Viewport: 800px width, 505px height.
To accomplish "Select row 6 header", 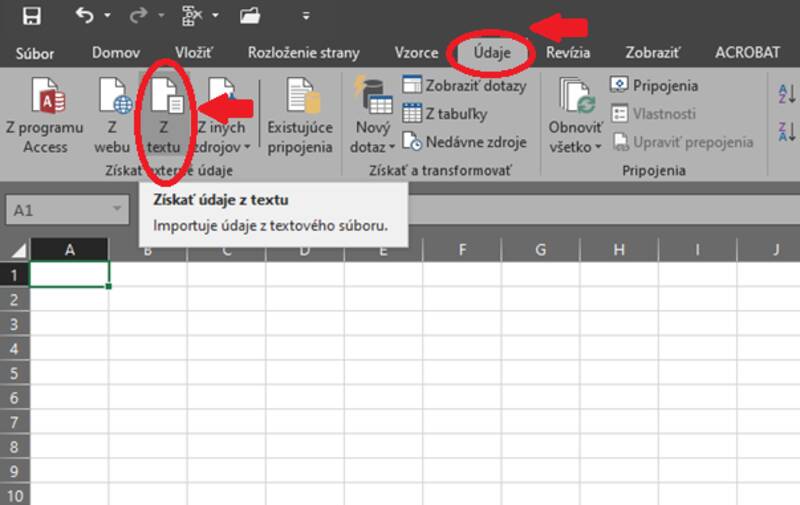I will click(x=14, y=398).
